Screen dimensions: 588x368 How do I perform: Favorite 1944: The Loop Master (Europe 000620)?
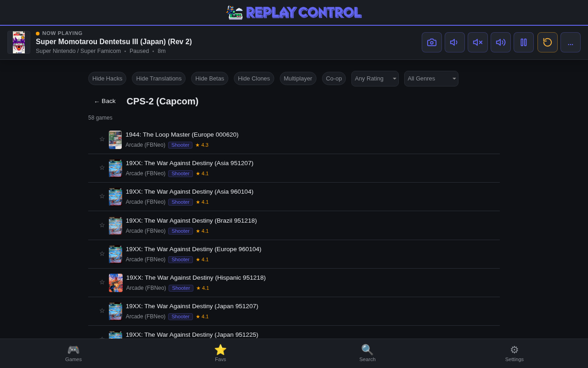click(x=102, y=139)
